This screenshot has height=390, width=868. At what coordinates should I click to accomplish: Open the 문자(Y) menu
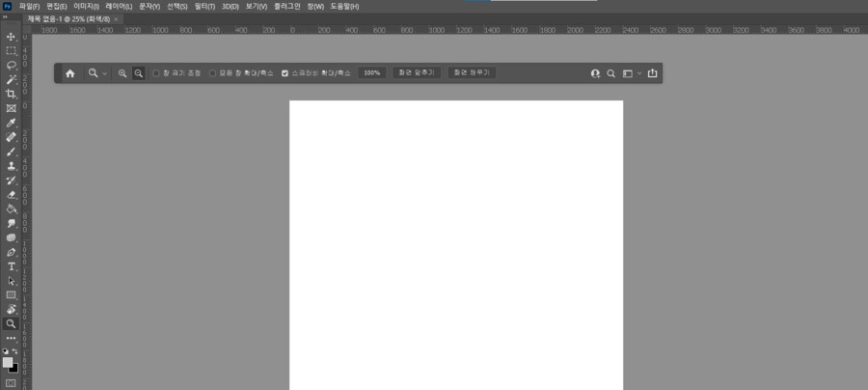pos(149,7)
